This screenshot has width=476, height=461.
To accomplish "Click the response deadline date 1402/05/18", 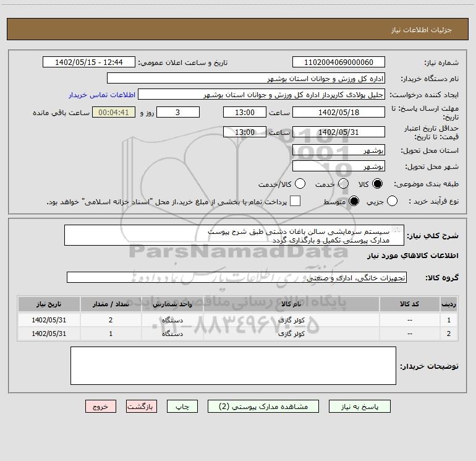I will [339, 112].
